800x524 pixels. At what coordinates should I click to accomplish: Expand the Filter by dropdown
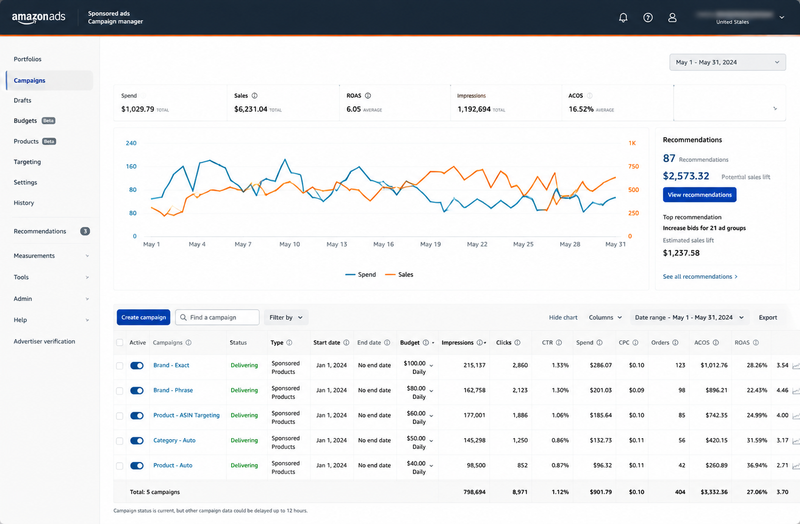tap(286, 317)
